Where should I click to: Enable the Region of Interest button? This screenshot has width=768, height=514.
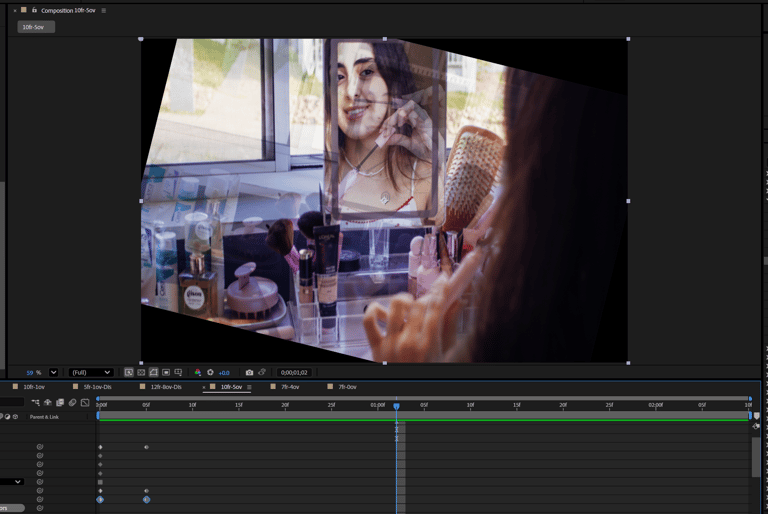click(166, 372)
